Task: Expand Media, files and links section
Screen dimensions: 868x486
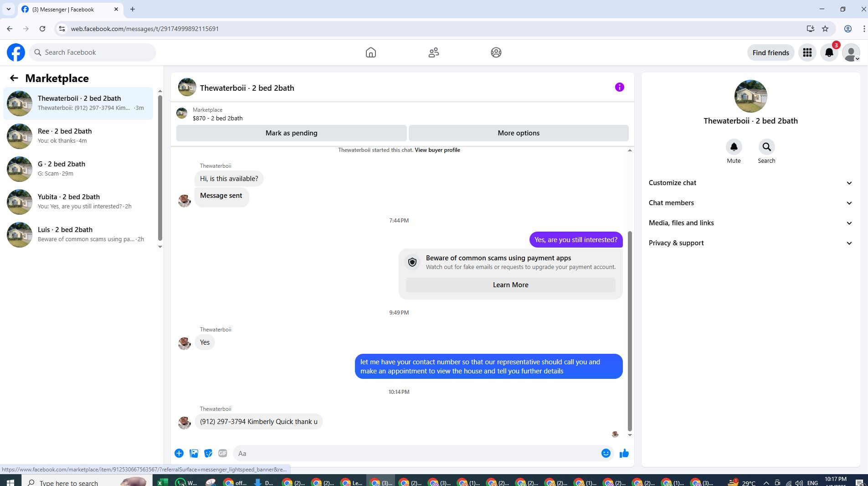Action: click(x=750, y=223)
